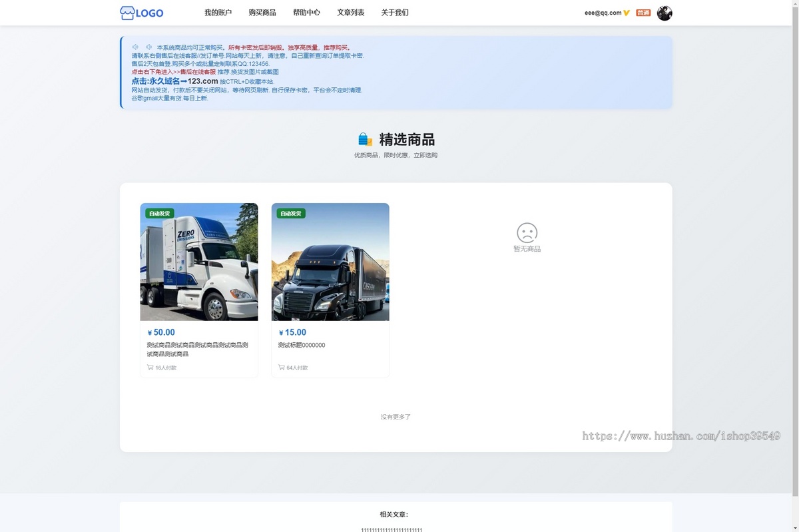Open 文章列表 menu item
The width and height of the screenshot is (799, 532).
tap(351, 13)
